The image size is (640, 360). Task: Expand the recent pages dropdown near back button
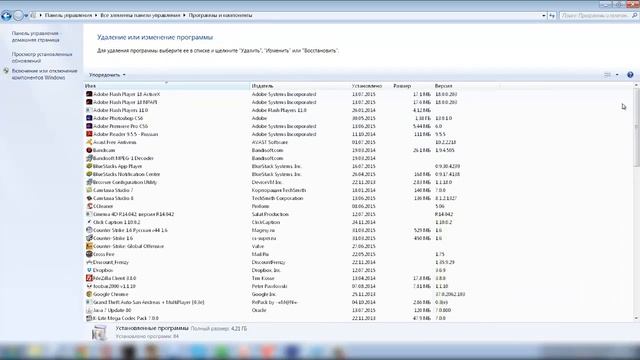click(26, 16)
